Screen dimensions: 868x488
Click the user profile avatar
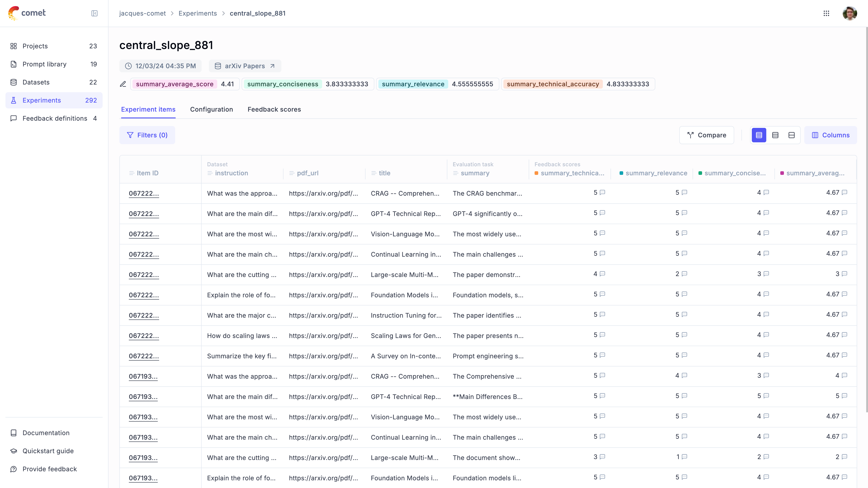(849, 14)
